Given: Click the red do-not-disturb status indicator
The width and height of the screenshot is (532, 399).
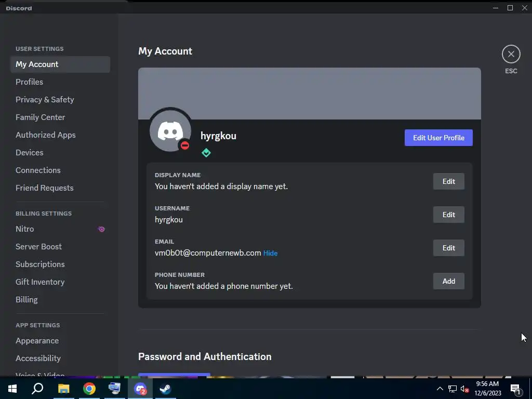Looking at the screenshot, I should click(x=185, y=145).
